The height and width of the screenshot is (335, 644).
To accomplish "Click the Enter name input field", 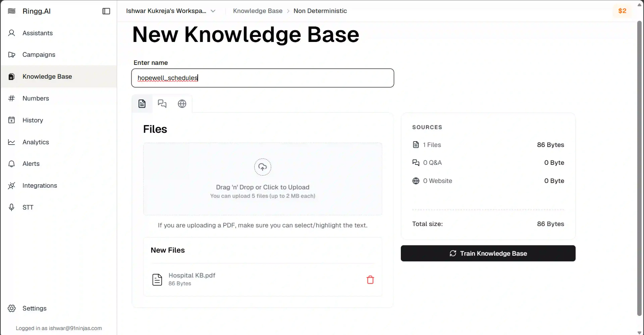I will tap(262, 78).
